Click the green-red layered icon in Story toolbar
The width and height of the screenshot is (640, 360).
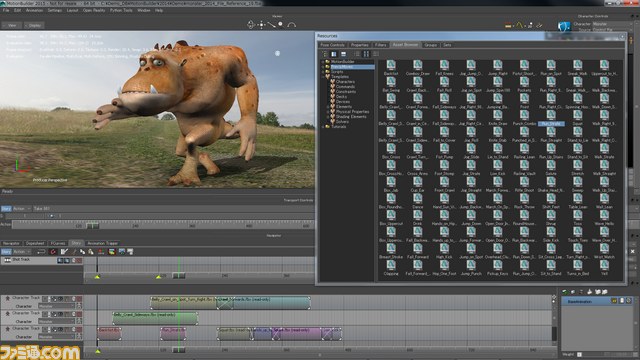point(111,252)
